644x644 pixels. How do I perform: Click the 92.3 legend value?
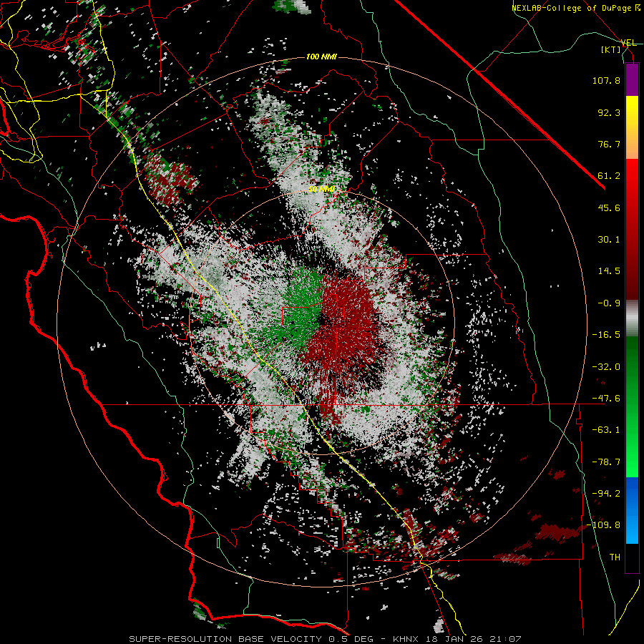pyautogui.click(x=609, y=112)
